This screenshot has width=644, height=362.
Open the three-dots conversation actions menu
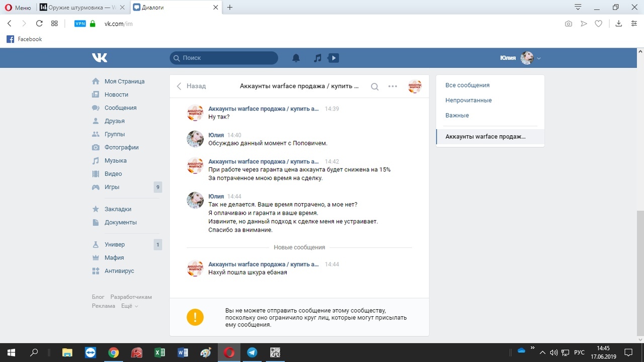coord(393,86)
